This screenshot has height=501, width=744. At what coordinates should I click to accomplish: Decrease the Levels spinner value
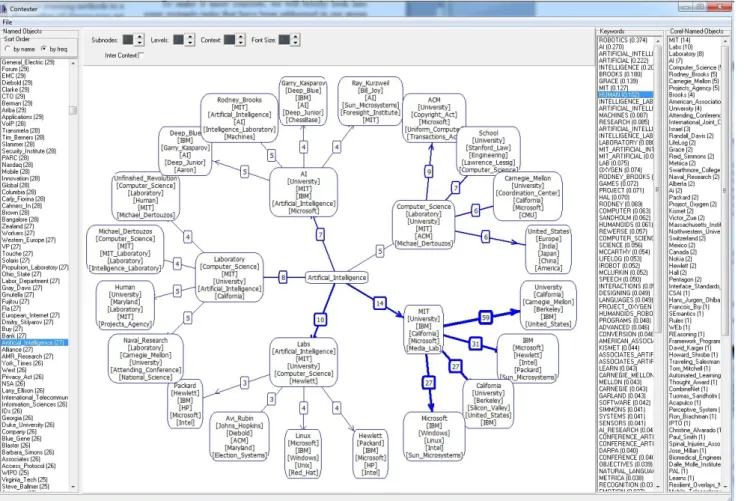coord(190,43)
